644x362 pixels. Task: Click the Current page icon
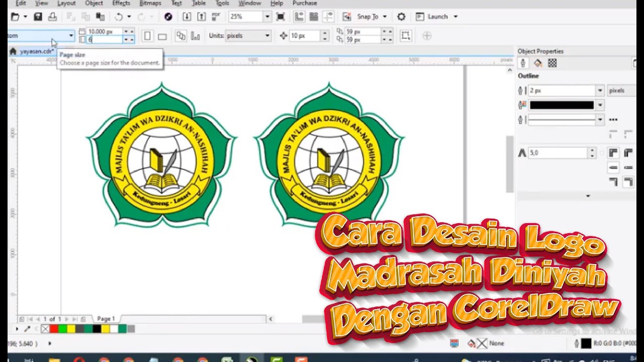coord(195,36)
